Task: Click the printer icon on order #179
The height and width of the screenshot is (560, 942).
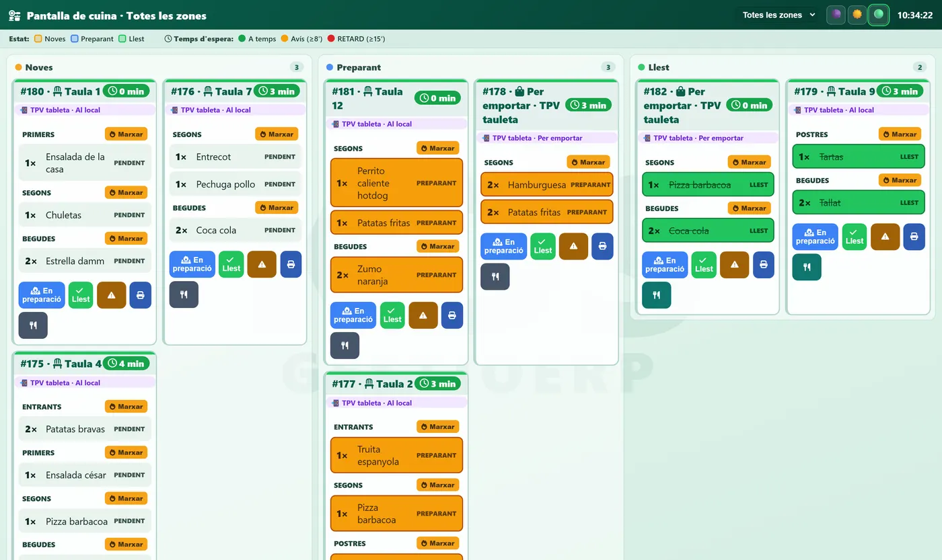Action: 914,237
